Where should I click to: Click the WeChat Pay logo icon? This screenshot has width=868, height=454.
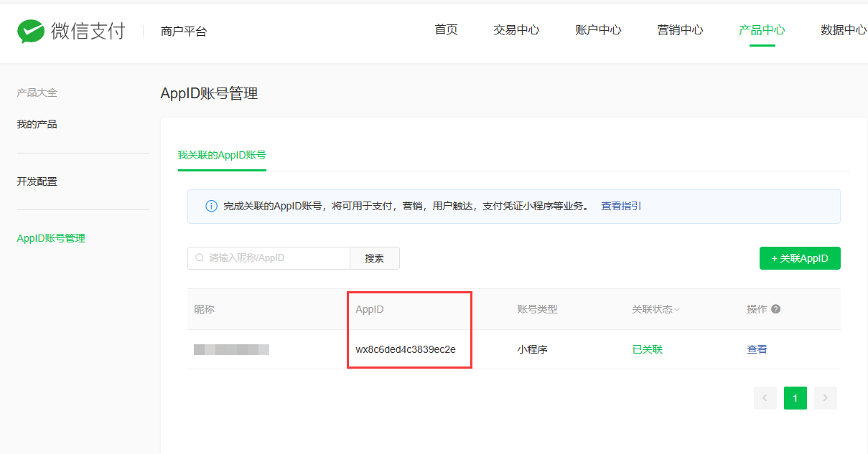click(32, 31)
